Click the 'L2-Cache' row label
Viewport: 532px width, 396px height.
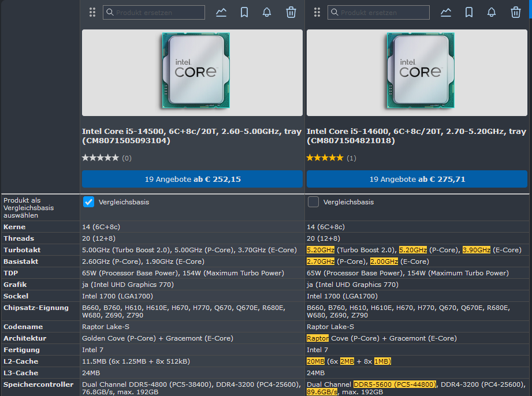[x=21, y=361]
